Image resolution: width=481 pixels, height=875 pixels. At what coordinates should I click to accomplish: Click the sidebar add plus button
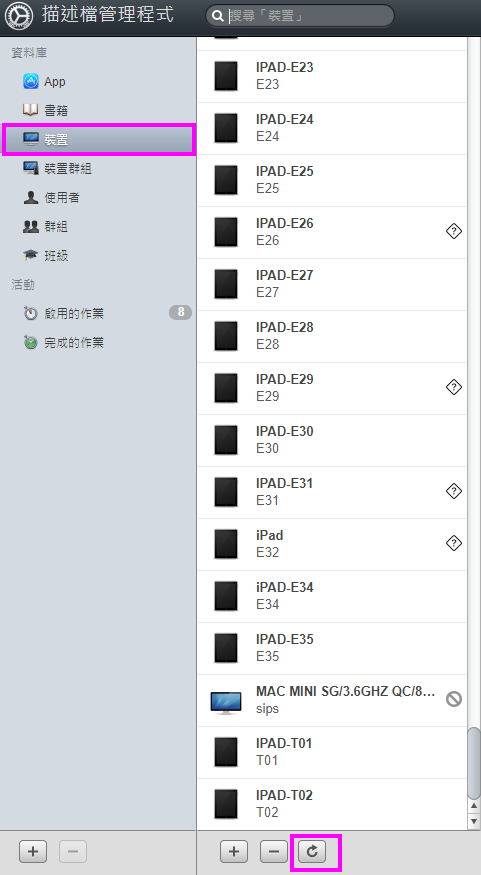point(33,852)
